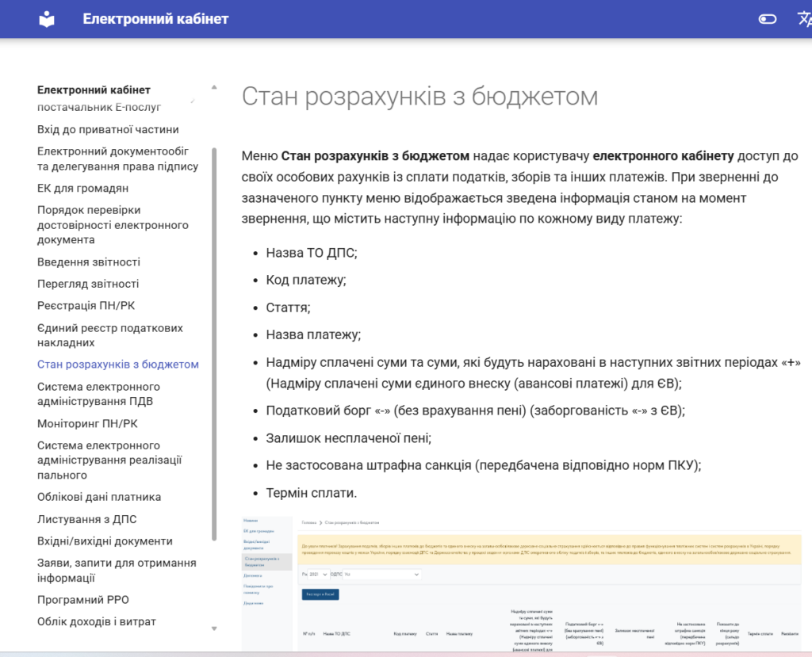Select ЕК для громадян in sidebar
812x657 pixels.
click(x=82, y=189)
